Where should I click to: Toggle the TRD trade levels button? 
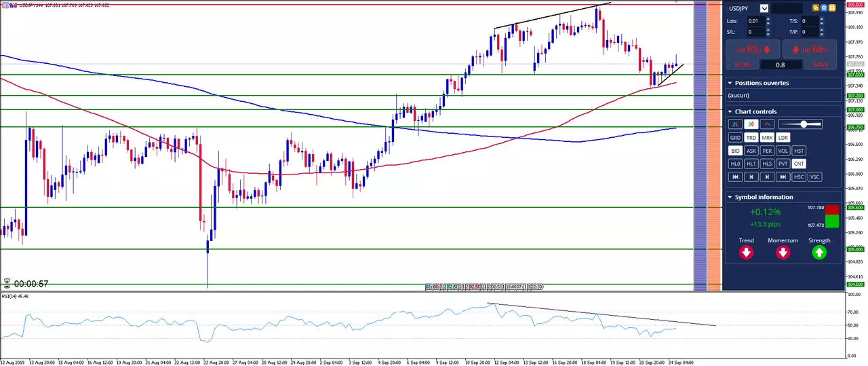coord(751,137)
